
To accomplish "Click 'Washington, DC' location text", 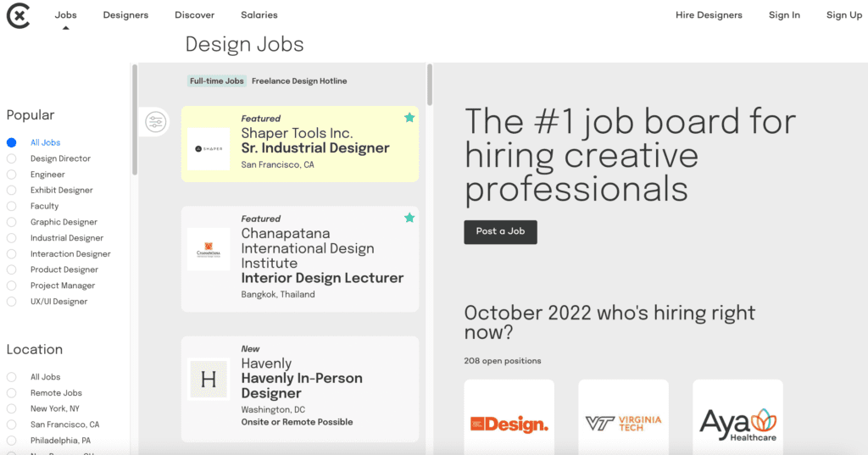I will click(x=273, y=409).
